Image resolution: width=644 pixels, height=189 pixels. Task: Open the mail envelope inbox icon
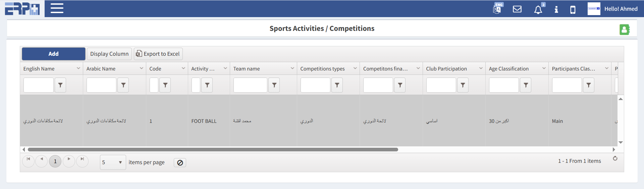(517, 9)
